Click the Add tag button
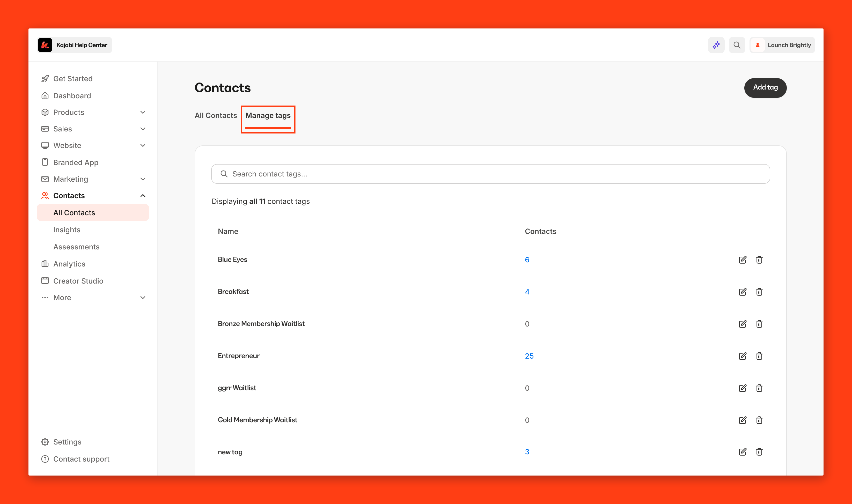 pyautogui.click(x=765, y=88)
